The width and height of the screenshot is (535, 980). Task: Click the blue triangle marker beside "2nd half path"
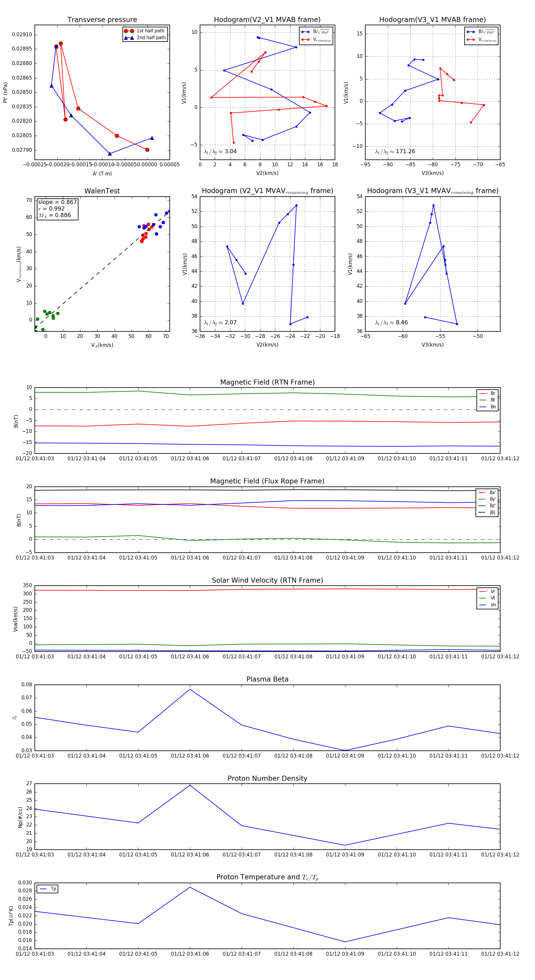129,38
